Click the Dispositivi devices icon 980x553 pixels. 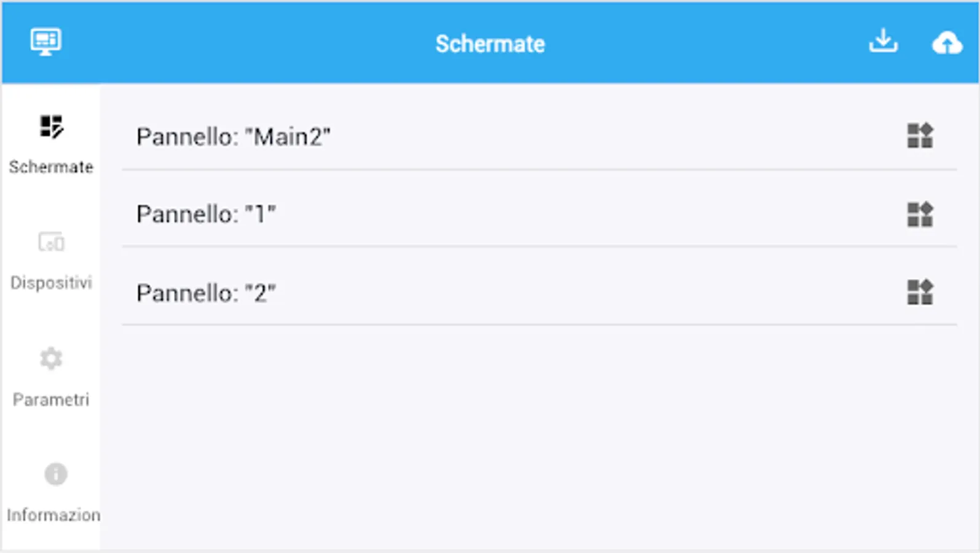(x=51, y=242)
